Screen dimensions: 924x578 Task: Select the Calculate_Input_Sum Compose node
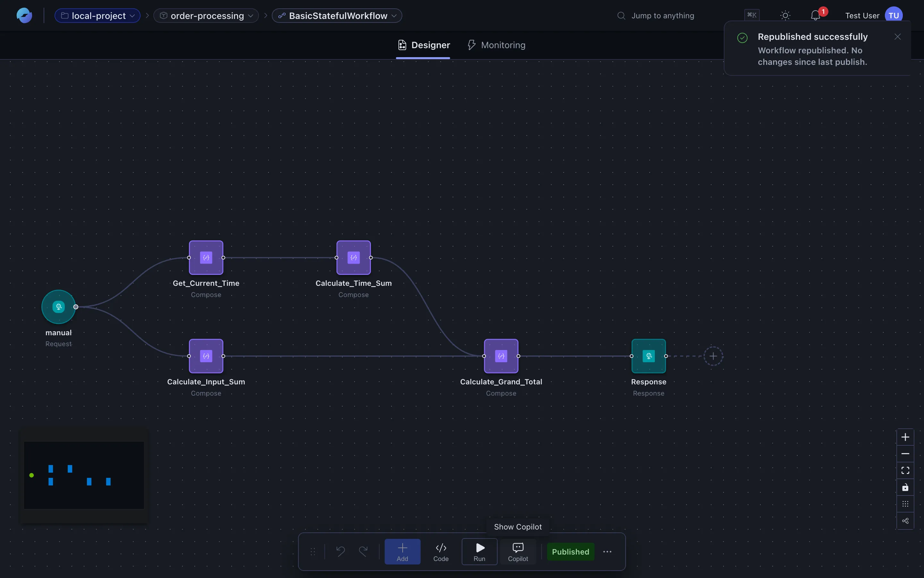click(206, 356)
